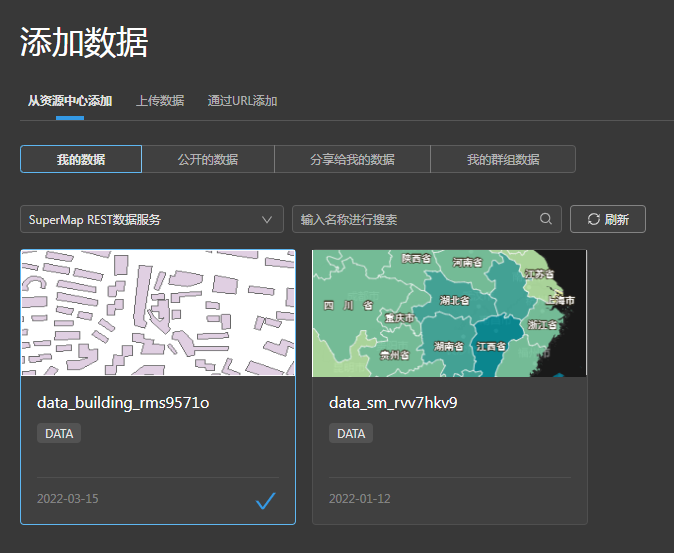Select the 分享给我的数据 filter option
The height and width of the screenshot is (553, 674).
click(x=352, y=159)
